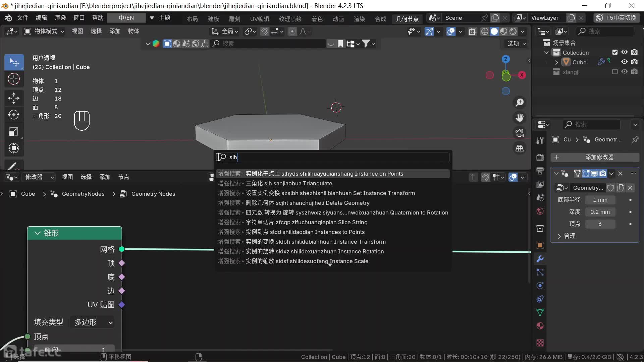Open the Material properties tab
Image resolution: width=644 pixels, height=362 pixels.
pos(540,326)
